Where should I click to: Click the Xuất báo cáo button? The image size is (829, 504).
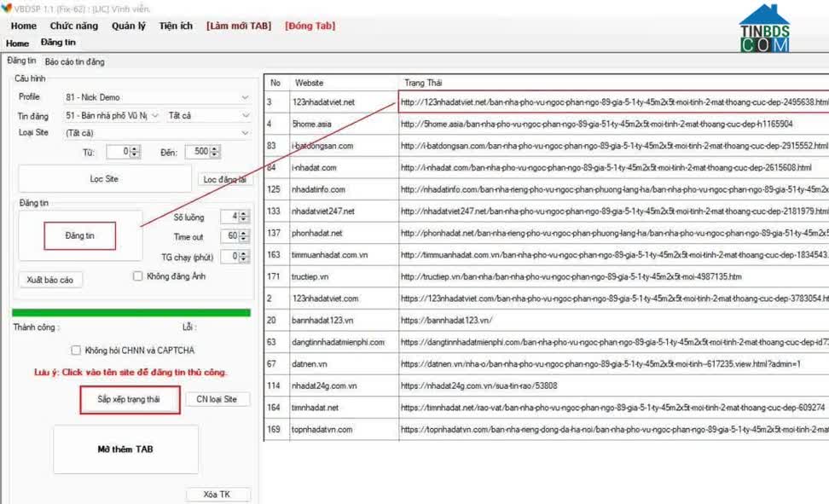[x=50, y=280]
